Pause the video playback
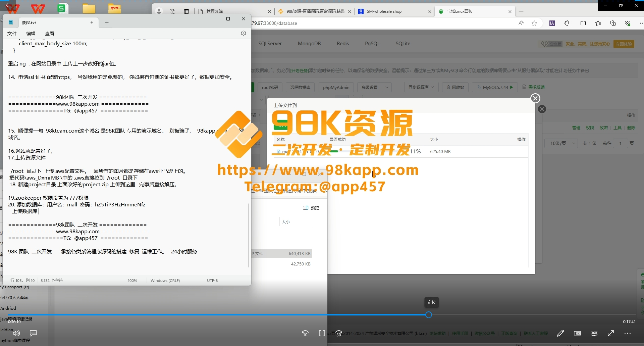The image size is (644, 346). [x=322, y=333]
